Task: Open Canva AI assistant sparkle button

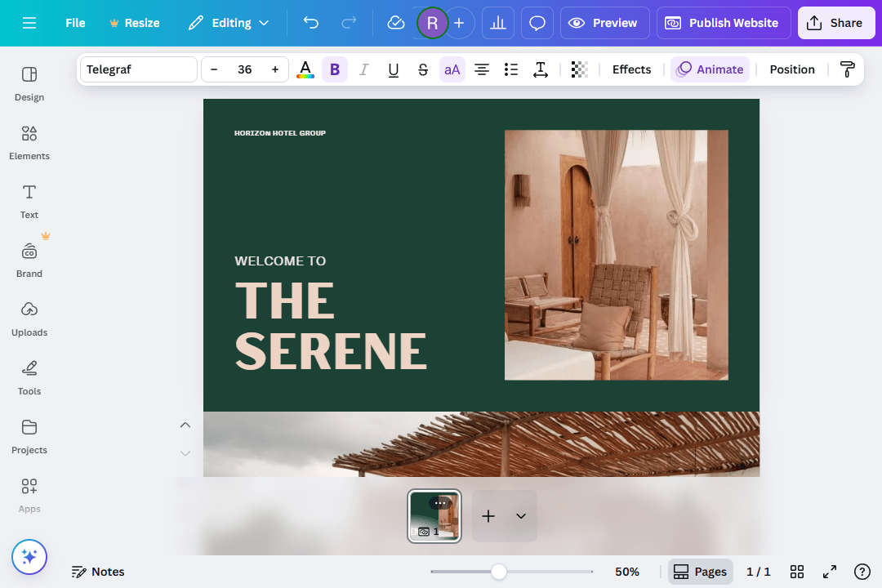Action: coord(29,557)
